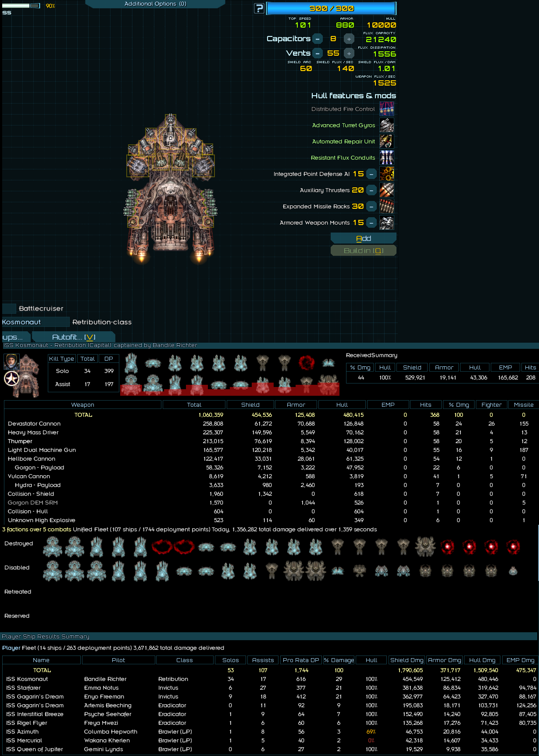Sort fleet table by EMP Dmg column

click(x=520, y=660)
